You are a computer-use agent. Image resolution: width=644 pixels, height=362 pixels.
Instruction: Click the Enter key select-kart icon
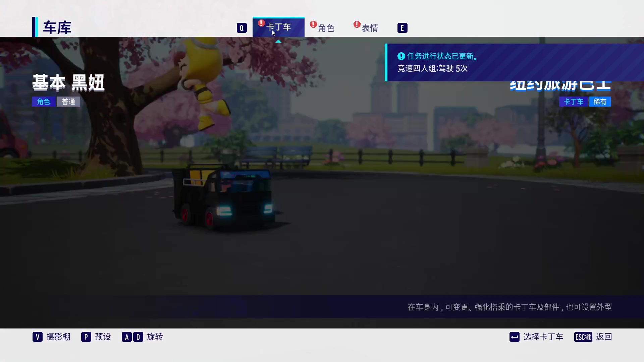pos(514,337)
